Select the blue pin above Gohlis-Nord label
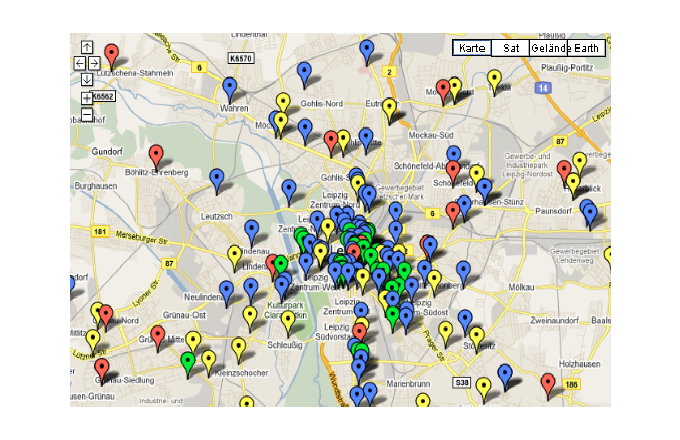This screenshot has width=680, height=440. coord(304,72)
